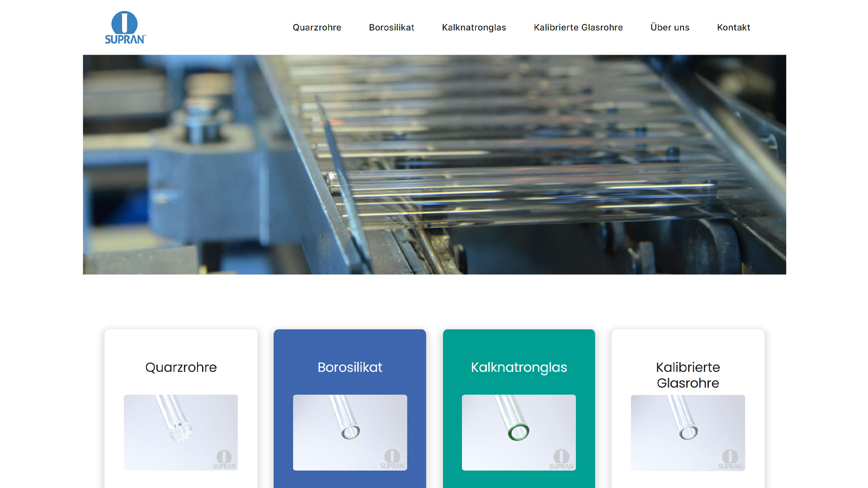Click the glass tube production hero image
Screen dimensions: 868x488
[x=434, y=164]
